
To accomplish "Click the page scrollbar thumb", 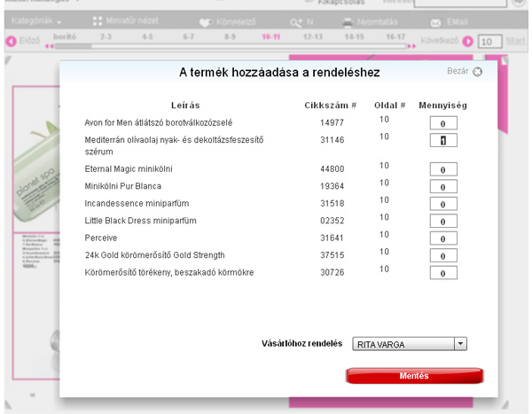I will (73, 46).
